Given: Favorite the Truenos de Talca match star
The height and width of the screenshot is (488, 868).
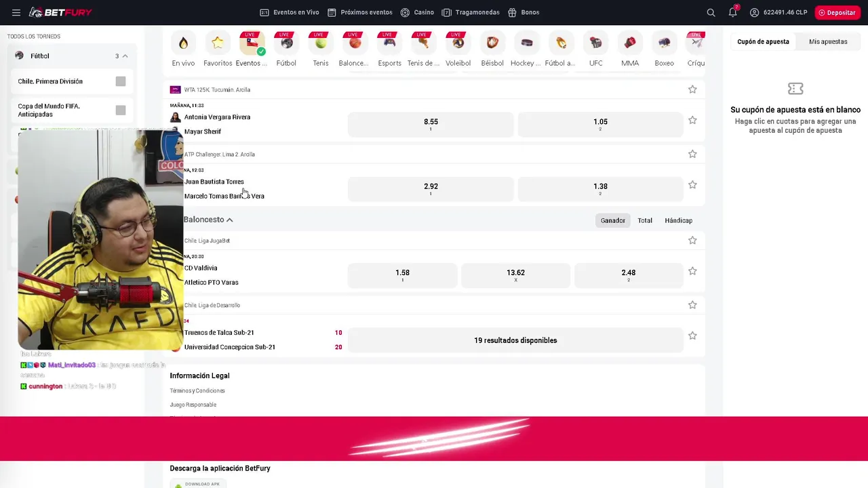Looking at the screenshot, I should click(692, 335).
